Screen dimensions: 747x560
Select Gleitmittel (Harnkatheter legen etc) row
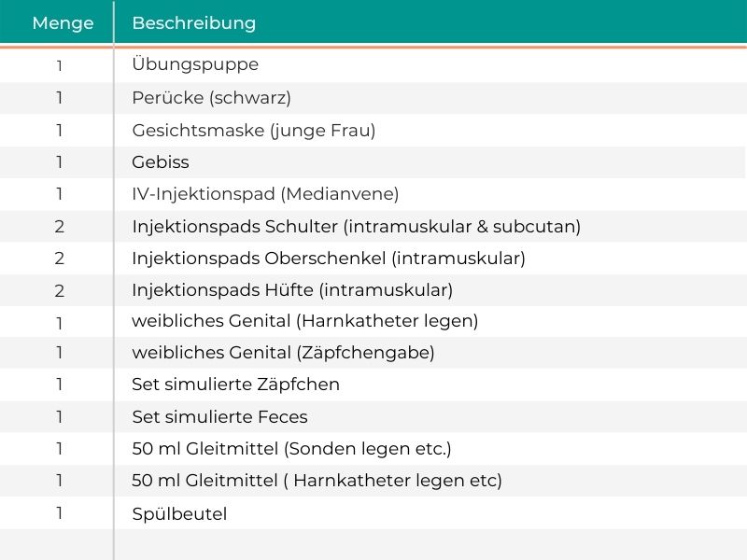(x=373, y=481)
